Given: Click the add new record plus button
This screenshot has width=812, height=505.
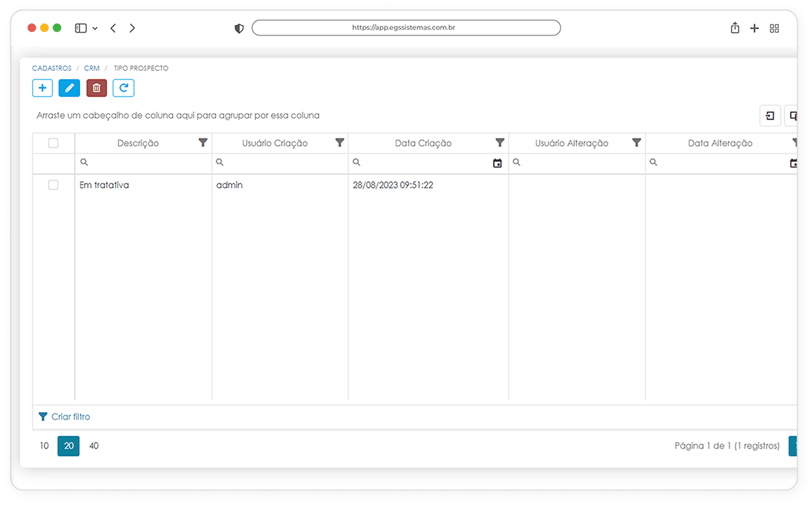Looking at the screenshot, I should pos(43,88).
